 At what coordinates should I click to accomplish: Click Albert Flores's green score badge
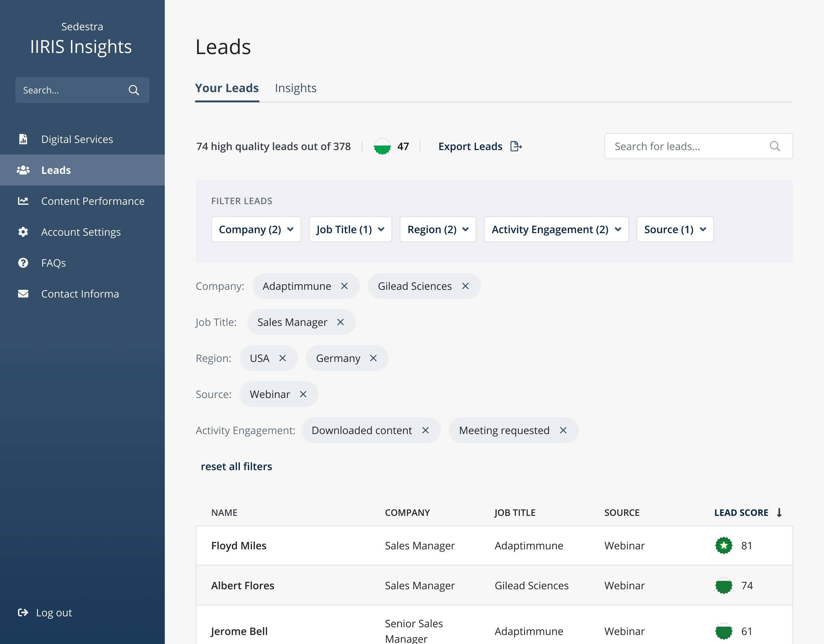(724, 585)
